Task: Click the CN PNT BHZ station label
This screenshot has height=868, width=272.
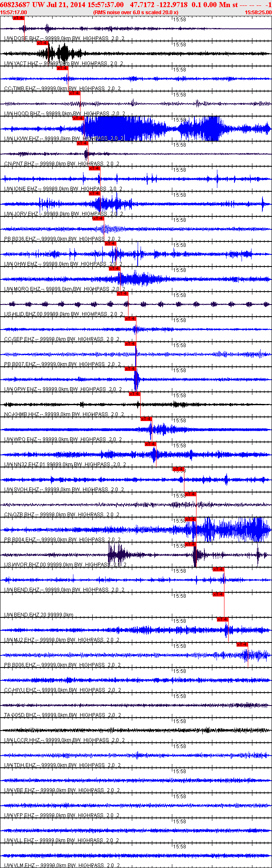Action: (19, 164)
